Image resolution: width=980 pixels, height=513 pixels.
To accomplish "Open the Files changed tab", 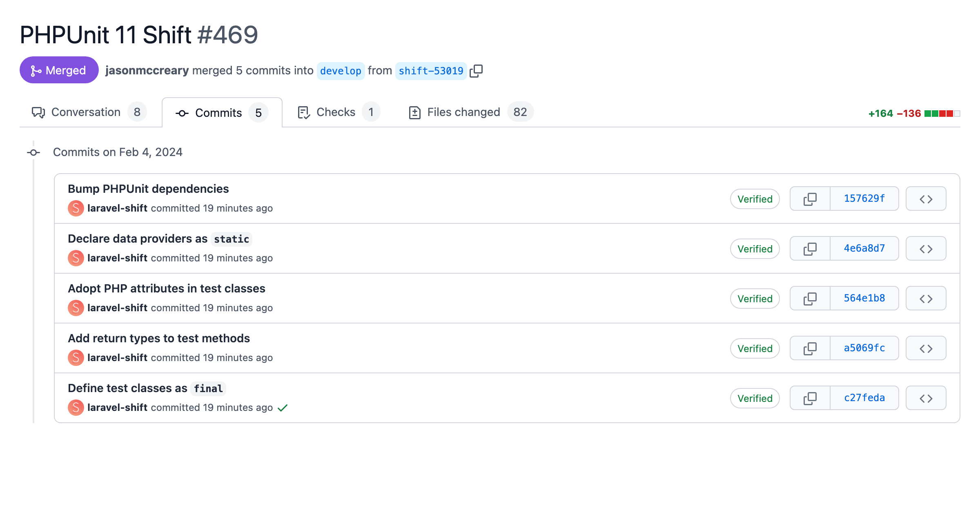I will tap(471, 112).
